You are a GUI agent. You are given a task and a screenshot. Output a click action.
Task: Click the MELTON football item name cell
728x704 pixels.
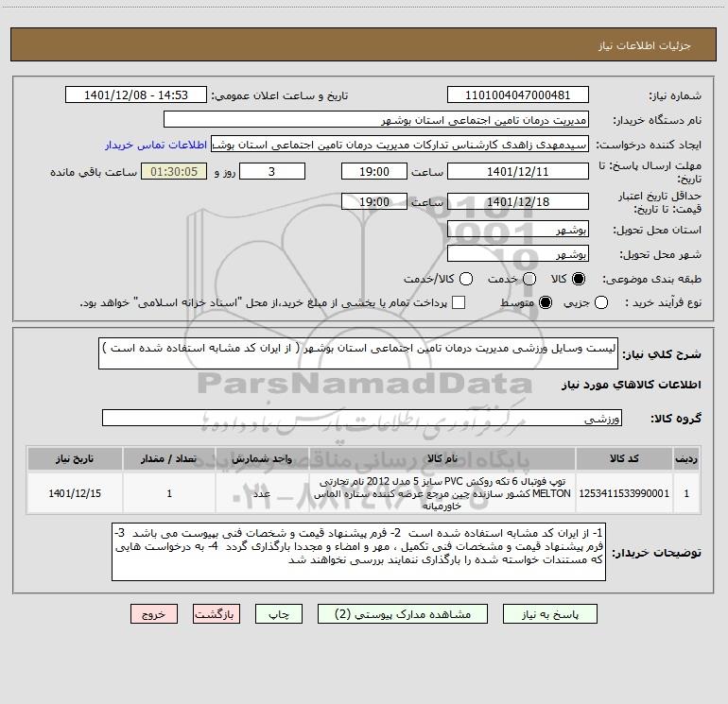click(442, 493)
